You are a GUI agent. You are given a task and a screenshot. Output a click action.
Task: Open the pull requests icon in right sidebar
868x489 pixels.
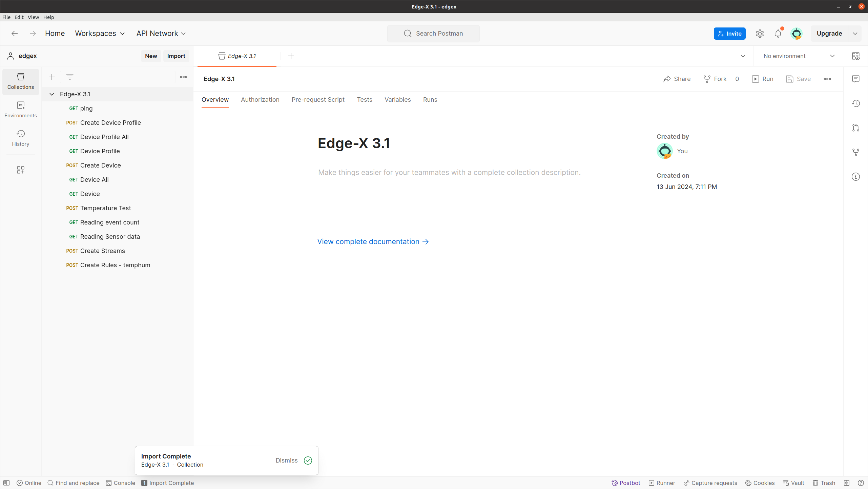(856, 128)
